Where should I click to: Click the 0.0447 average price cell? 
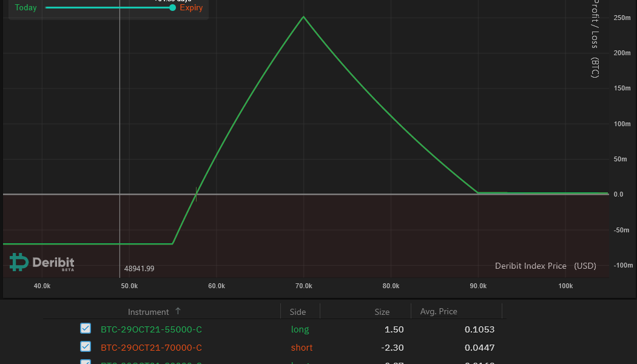(x=479, y=348)
